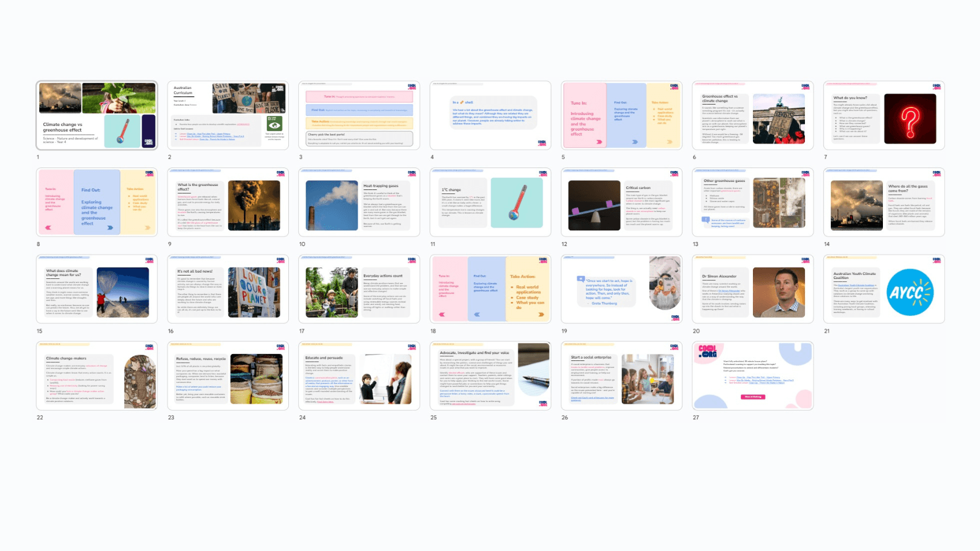The height and width of the screenshot is (551, 980).
Task: Click the pink back arrow on slide 8
Action: 48,228
